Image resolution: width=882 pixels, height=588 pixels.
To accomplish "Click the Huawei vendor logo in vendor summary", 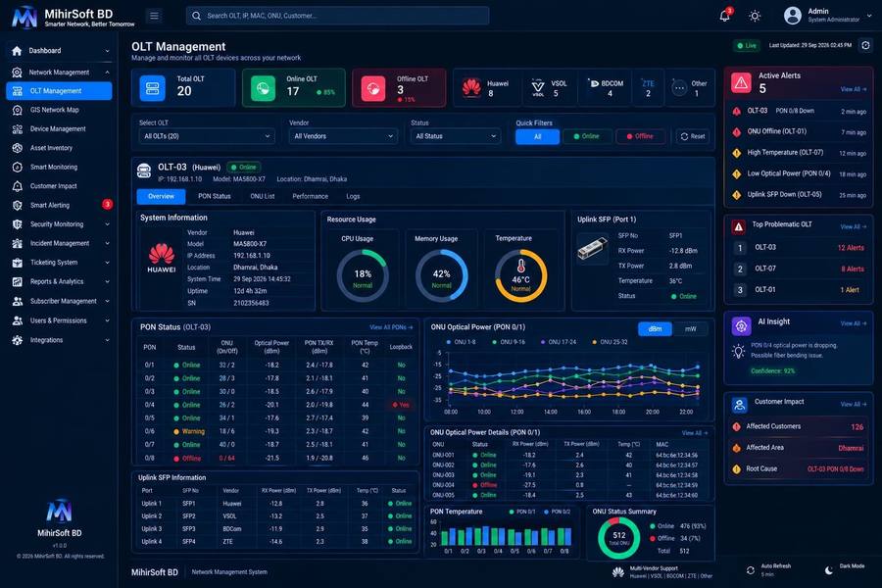I will point(471,87).
